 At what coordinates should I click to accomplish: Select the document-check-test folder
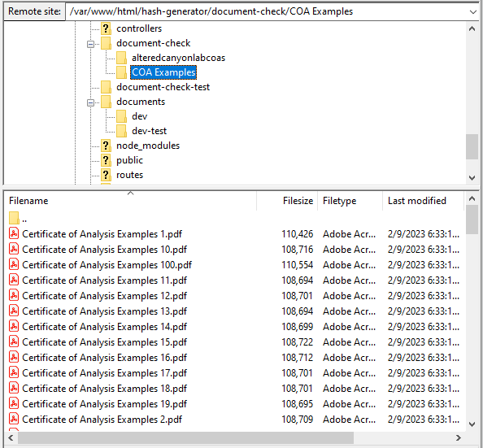coord(163,87)
